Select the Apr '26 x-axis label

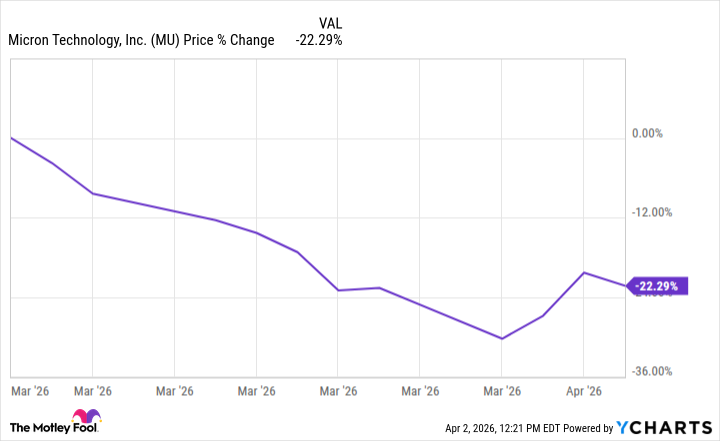(584, 391)
